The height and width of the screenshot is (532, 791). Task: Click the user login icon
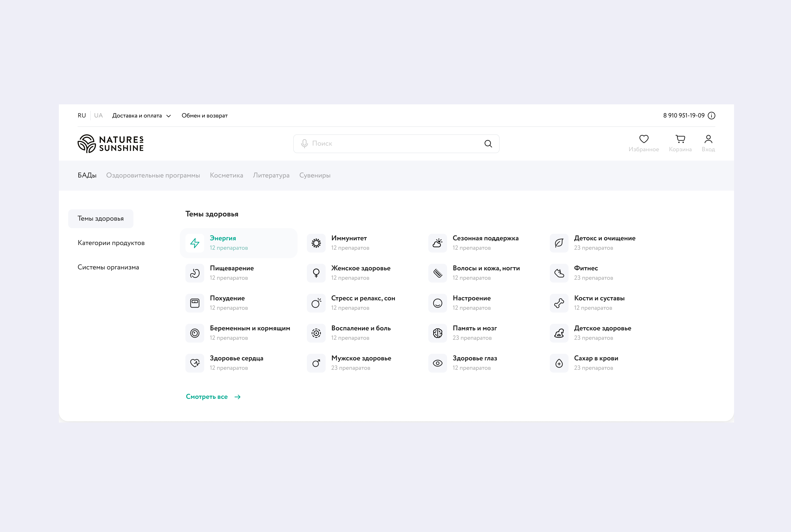(708, 139)
